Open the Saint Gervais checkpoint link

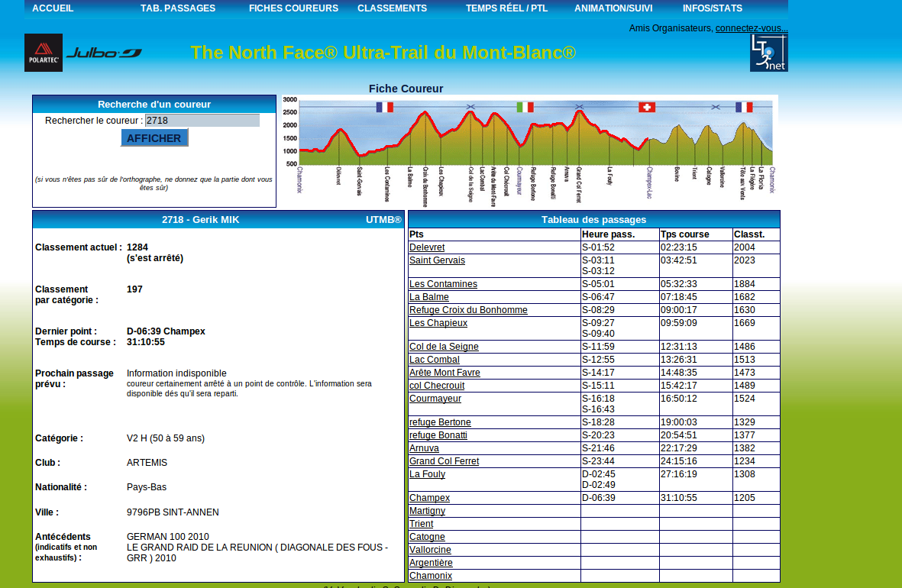click(437, 260)
